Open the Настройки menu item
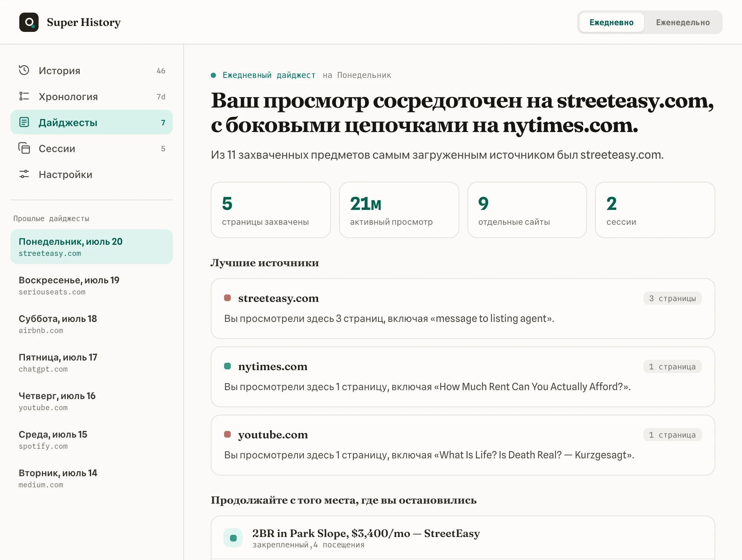742x560 pixels. tap(92, 174)
